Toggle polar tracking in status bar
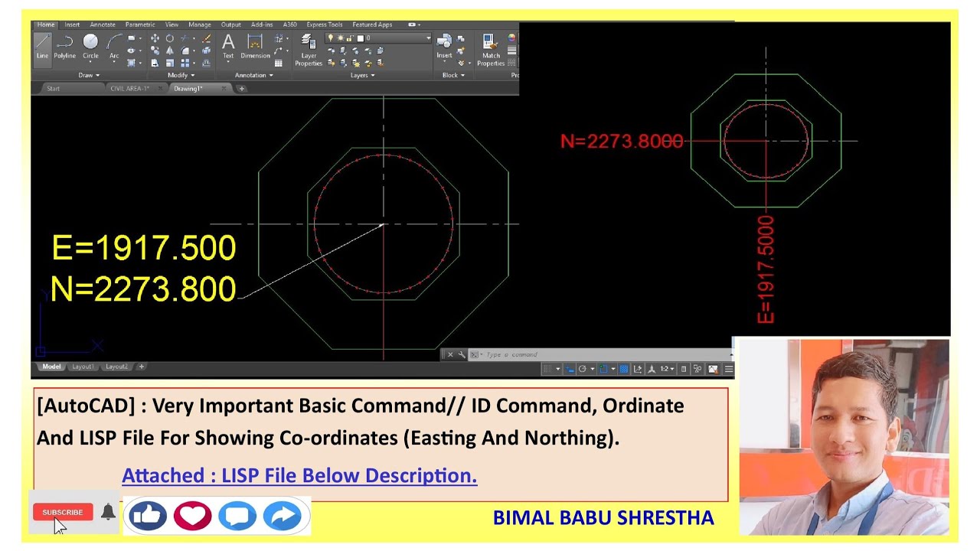980x551 pixels. (583, 369)
